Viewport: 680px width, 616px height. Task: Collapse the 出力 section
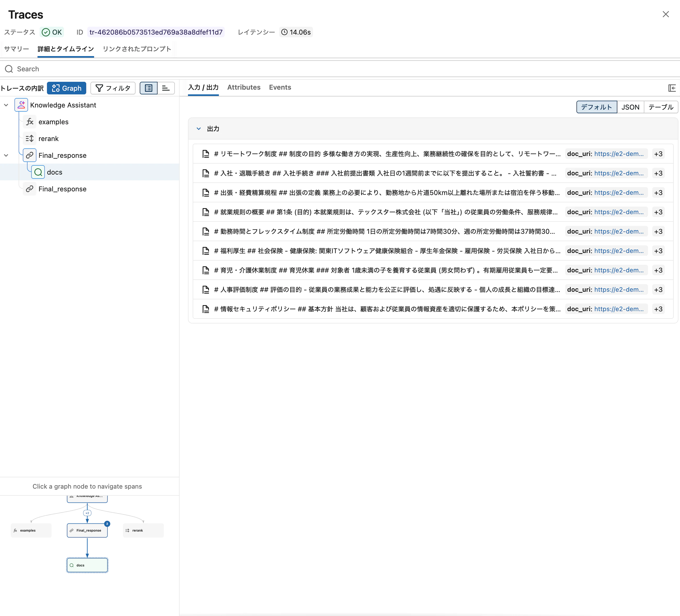click(x=199, y=128)
